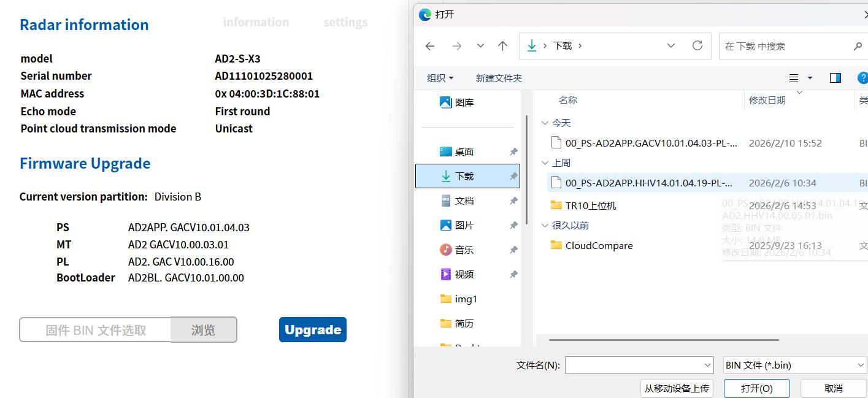This screenshot has height=398, width=868.
Task: Click the 浏览 browse button
Action: (x=204, y=330)
